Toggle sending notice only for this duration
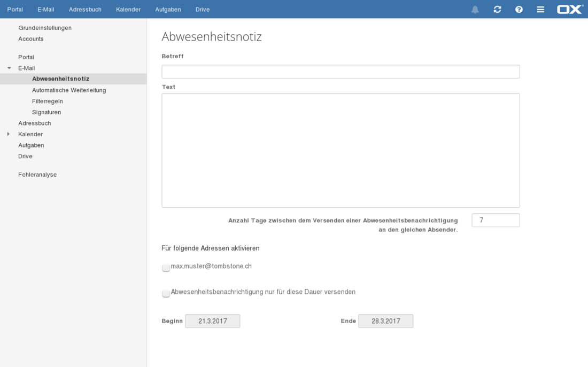 click(x=166, y=293)
